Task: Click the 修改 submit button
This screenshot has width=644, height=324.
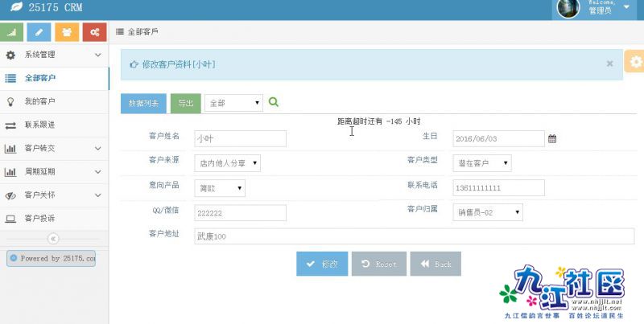Action: 322,264
